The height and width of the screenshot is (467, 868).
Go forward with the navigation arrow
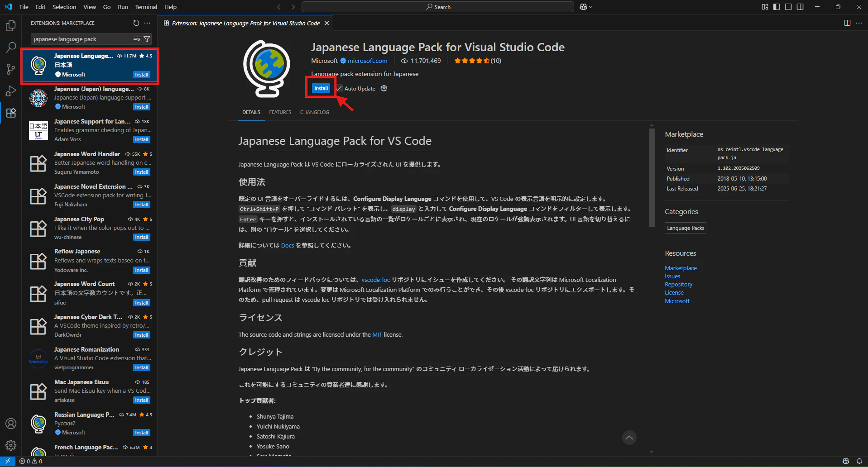[x=292, y=7]
